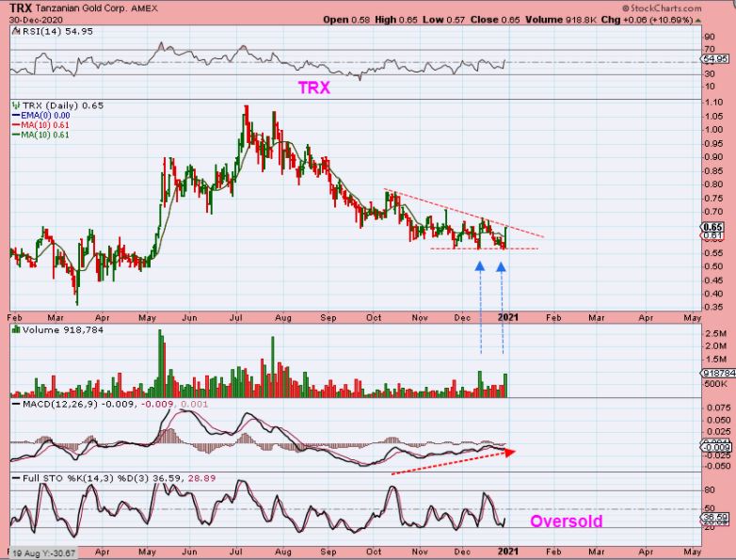Click the 90 level on RSI axis

coord(710,37)
